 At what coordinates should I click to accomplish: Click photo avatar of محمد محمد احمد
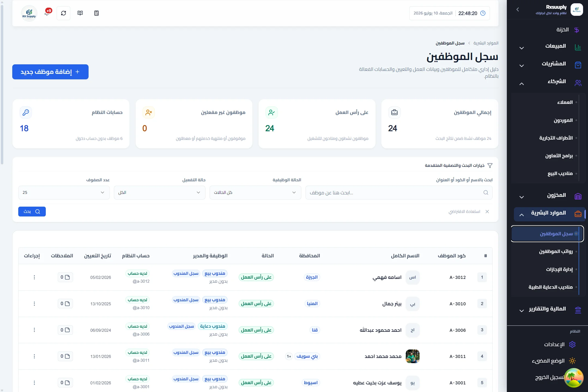click(x=413, y=356)
